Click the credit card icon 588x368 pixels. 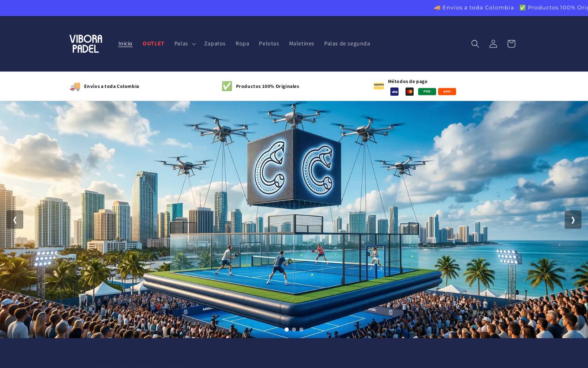(x=379, y=86)
